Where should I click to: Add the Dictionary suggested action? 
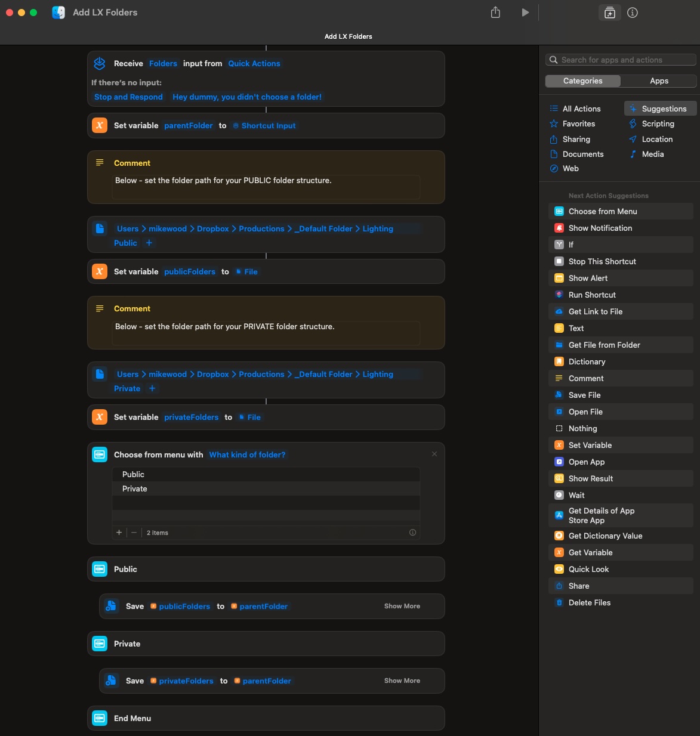(x=621, y=361)
